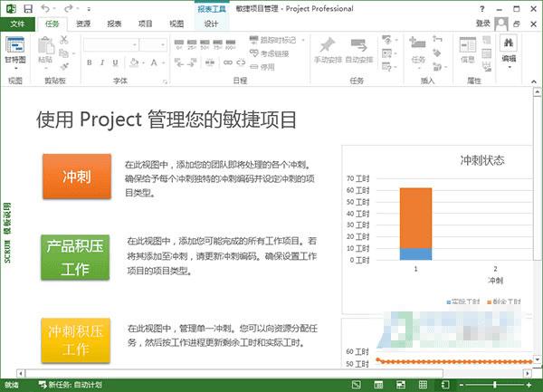This screenshot has width=543, height=392.
Task: Toggle Italic formatting in Font group
Action: click(x=102, y=62)
